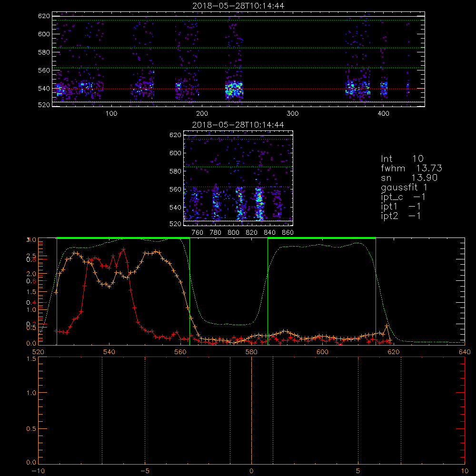Click the '10' x-axis tick on bottom plot
476x476 pixels.
(465, 471)
